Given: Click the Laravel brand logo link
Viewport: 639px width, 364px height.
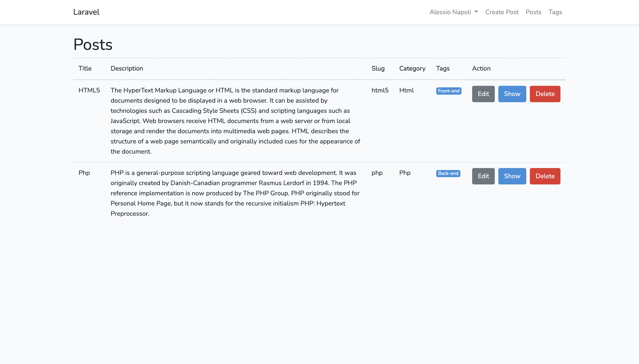Looking at the screenshot, I should click(86, 12).
